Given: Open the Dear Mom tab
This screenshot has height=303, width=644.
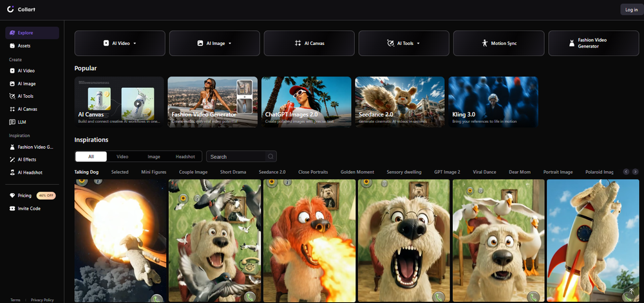Looking at the screenshot, I should point(520,172).
